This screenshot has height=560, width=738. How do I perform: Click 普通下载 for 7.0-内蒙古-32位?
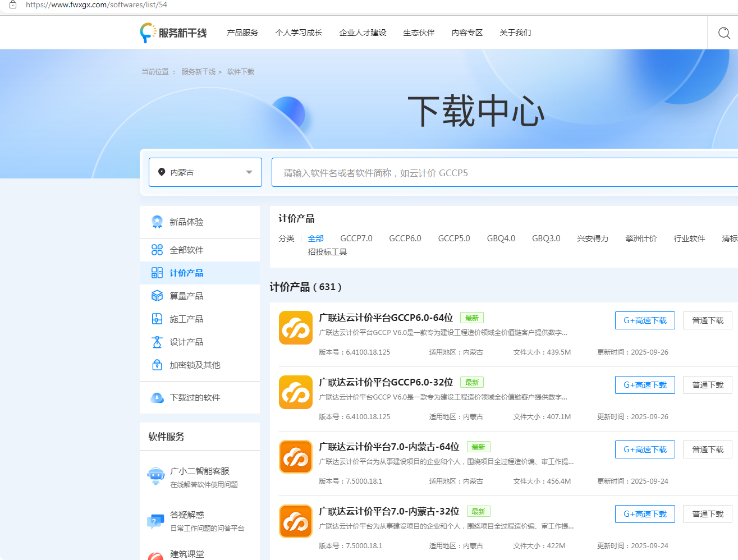coord(708,514)
